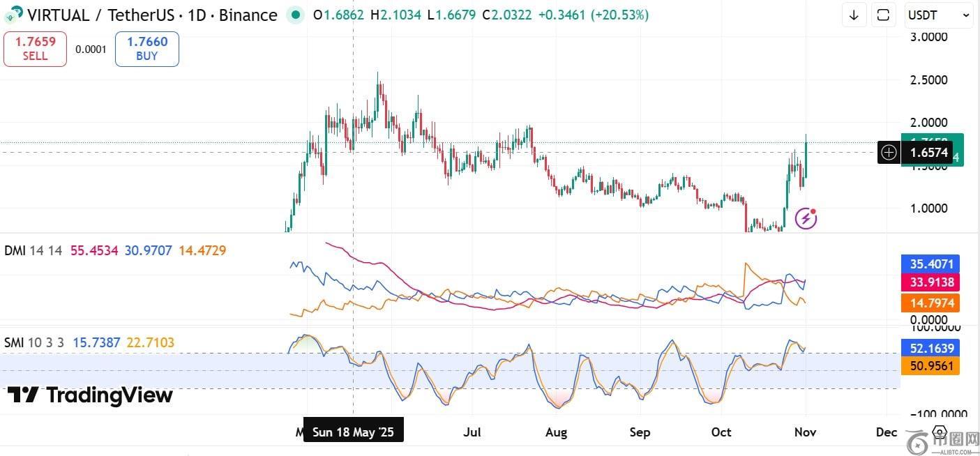Image resolution: width=980 pixels, height=456 pixels.
Task: Click the 2.5000 price scale label
Action: 928,80
